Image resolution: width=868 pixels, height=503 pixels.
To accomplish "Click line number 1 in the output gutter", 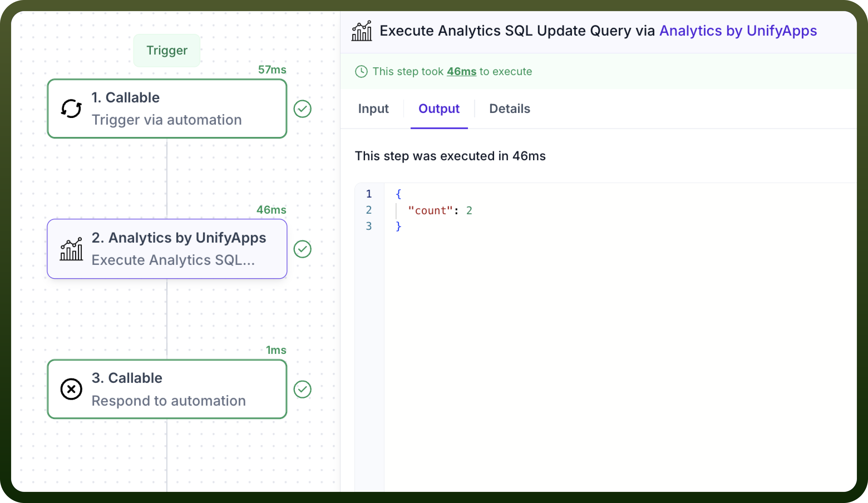I will click(369, 194).
